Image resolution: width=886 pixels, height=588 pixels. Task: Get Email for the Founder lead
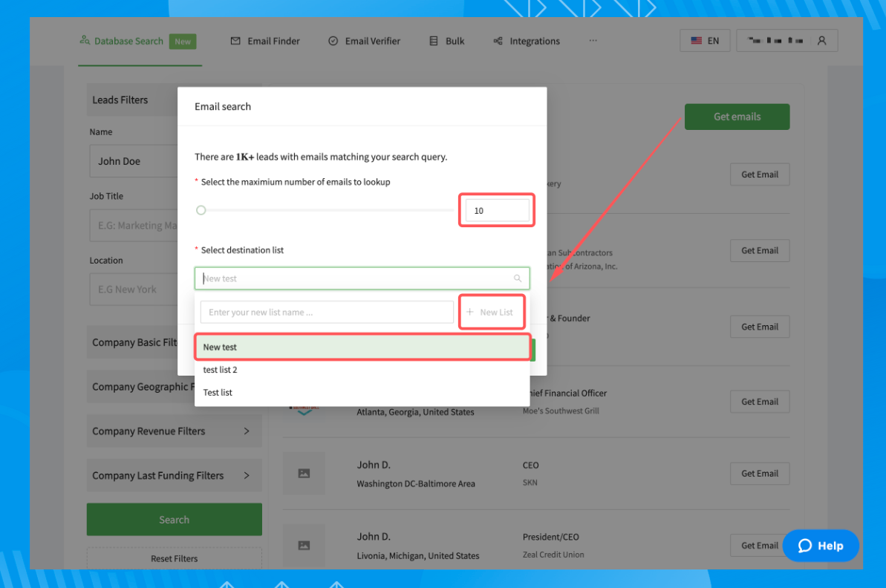click(x=760, y=327)
